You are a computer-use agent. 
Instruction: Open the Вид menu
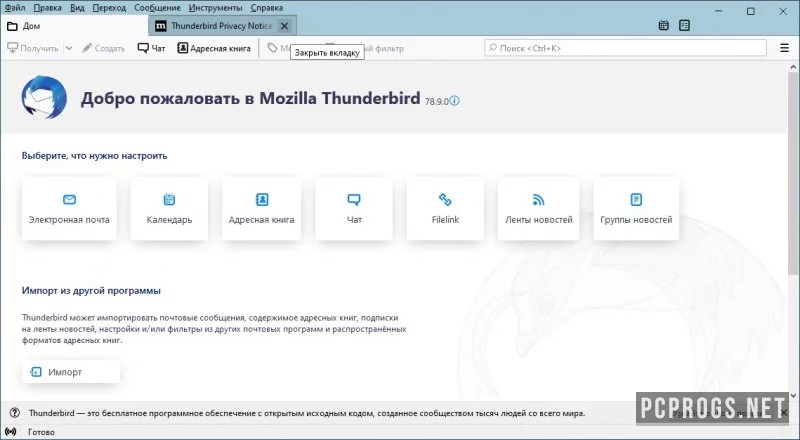pos(77,8)
